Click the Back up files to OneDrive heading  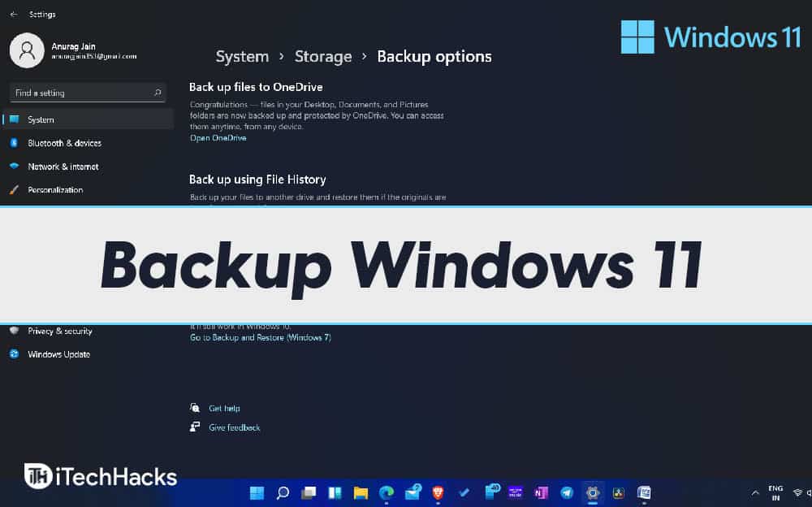point(256,87)
